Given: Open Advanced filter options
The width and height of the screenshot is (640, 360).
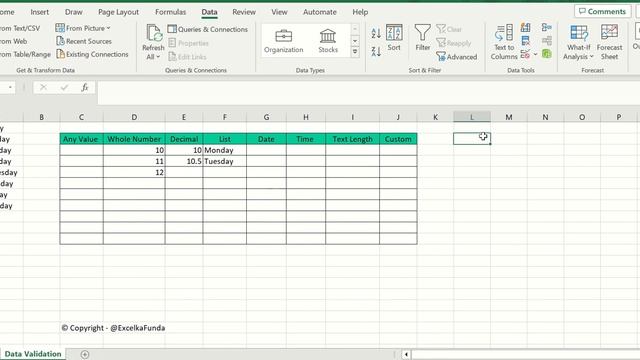Looking at the screenshot, I should coord(456,57).
